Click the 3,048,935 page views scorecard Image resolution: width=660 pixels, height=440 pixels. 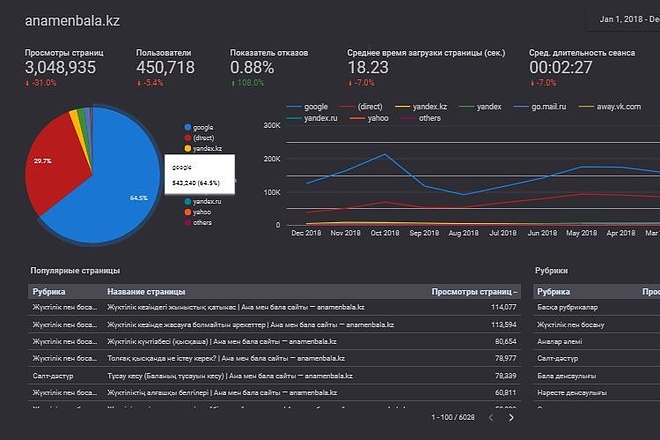pyautogui.click(x=64, y=67)
